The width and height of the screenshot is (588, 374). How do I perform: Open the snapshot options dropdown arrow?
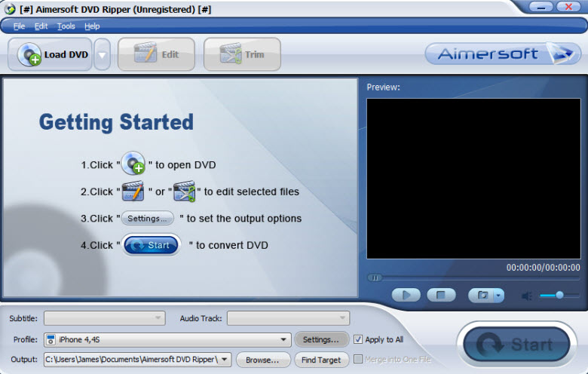[x=498, y=296]
